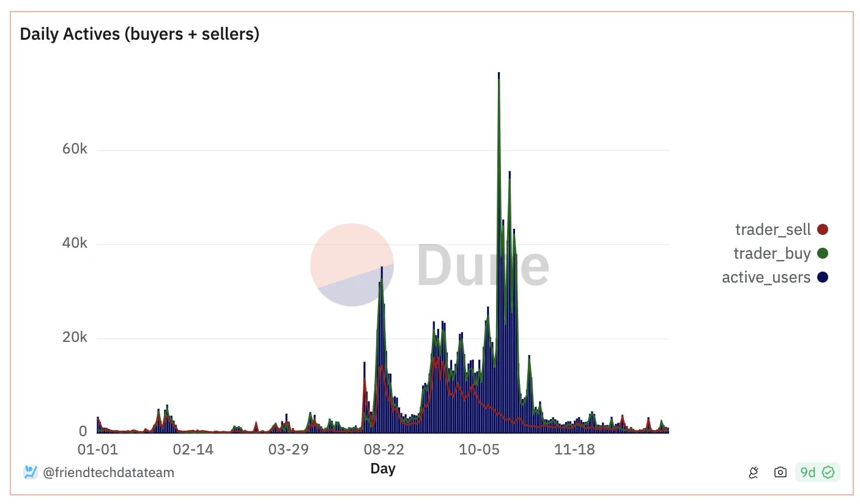Click the 9d refresh age text

point(808,472)
